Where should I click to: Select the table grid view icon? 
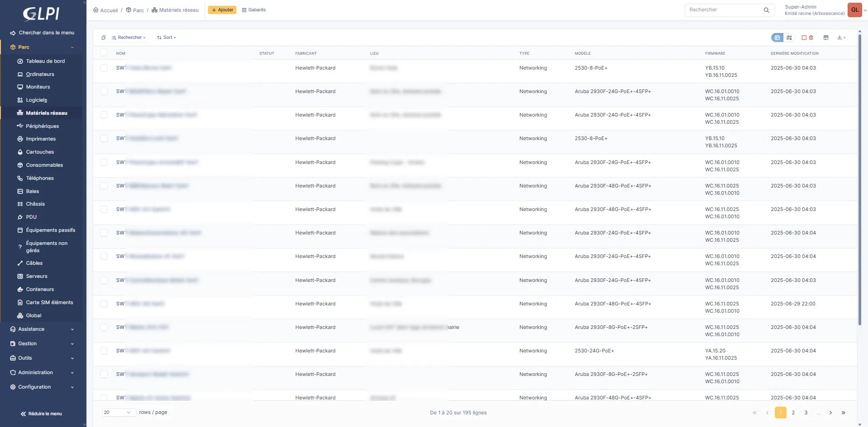point(777,38)
